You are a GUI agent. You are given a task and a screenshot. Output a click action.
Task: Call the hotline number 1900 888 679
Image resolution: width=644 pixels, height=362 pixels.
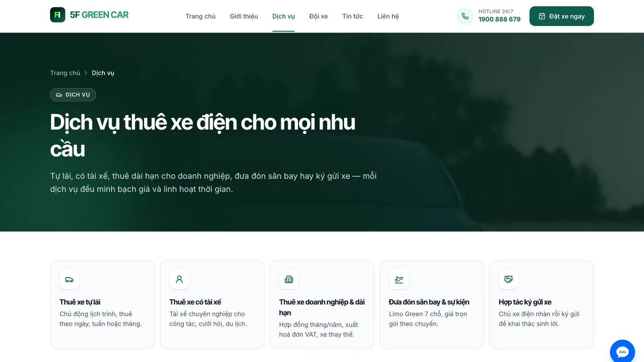click(499, 19)
